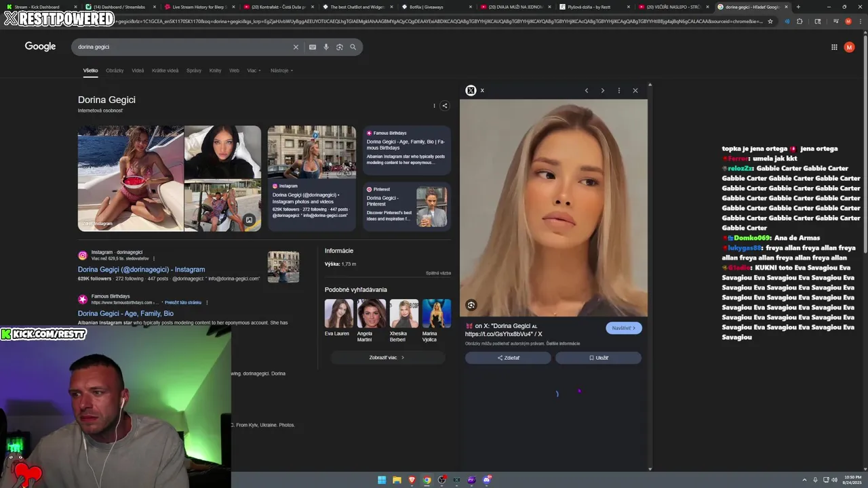
Task: Click into the Google search input field
Action: pos(183,47)
